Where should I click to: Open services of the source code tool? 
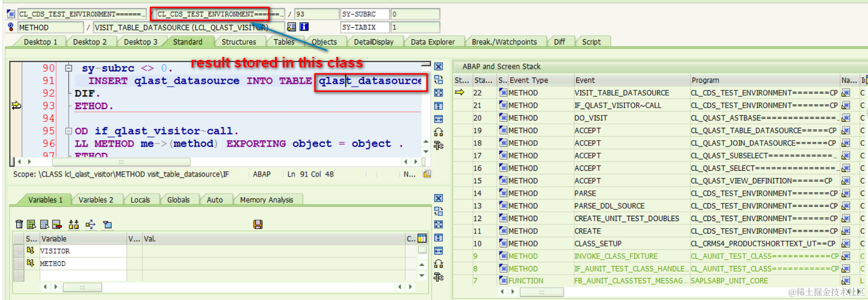point(438,132)
